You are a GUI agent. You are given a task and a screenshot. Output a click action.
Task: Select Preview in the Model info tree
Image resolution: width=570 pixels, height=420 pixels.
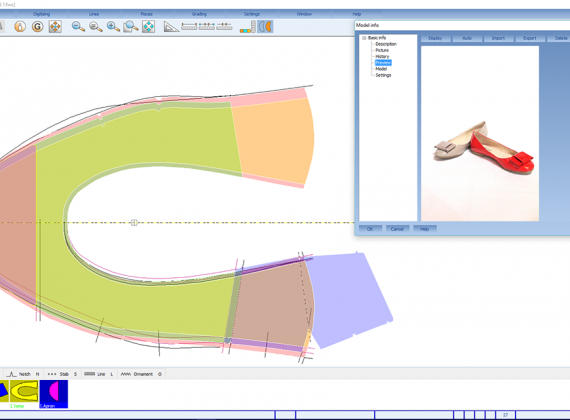tap(383, 63)
